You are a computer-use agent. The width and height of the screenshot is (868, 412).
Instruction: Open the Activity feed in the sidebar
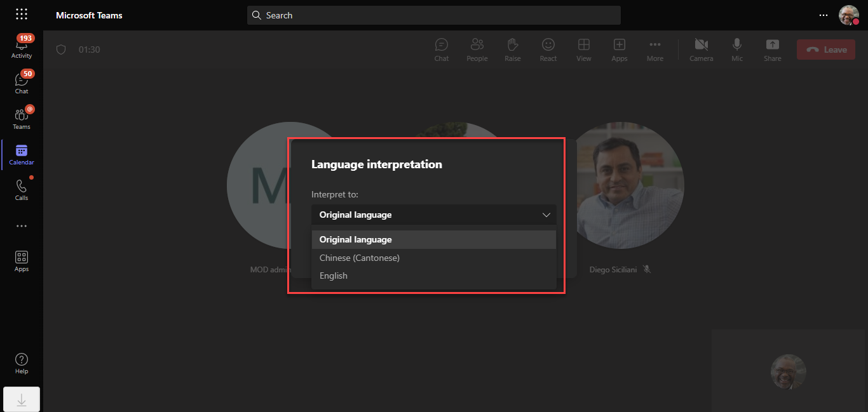[21, 44]
